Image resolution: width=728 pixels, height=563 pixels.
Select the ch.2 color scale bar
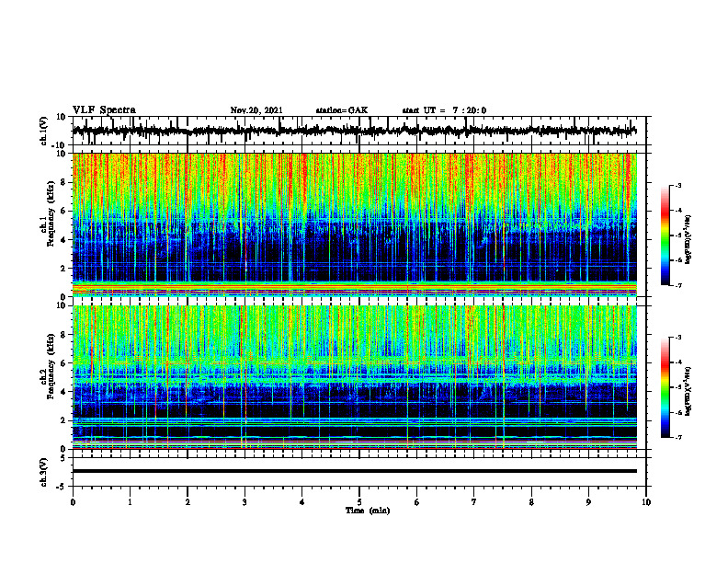(665, 387)
